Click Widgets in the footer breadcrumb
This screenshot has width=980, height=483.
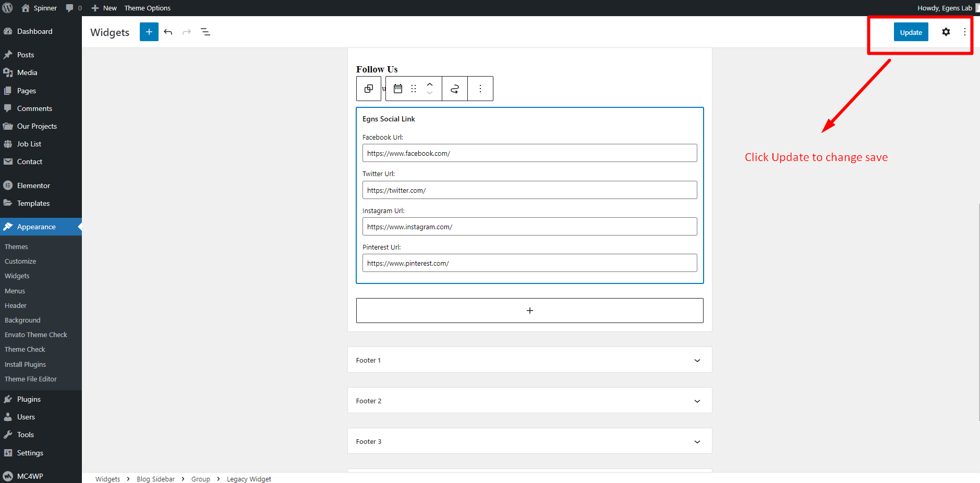pyautogui.click(x=107, y=479)
